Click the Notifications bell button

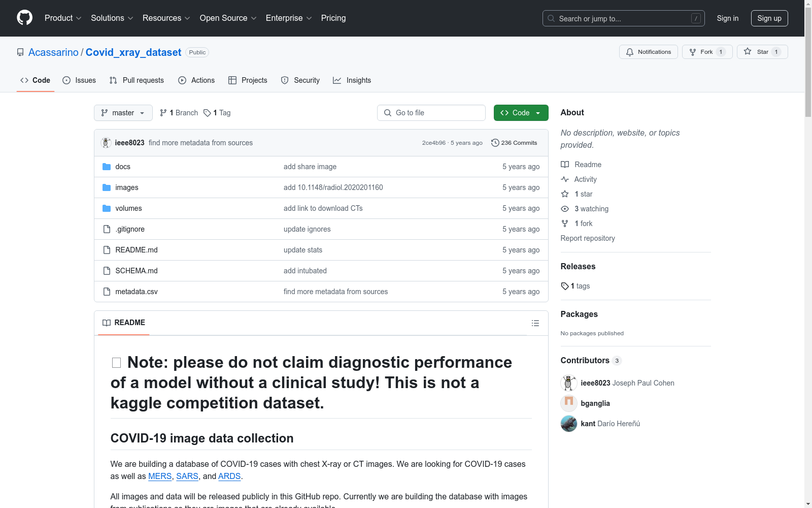(649, 52)
